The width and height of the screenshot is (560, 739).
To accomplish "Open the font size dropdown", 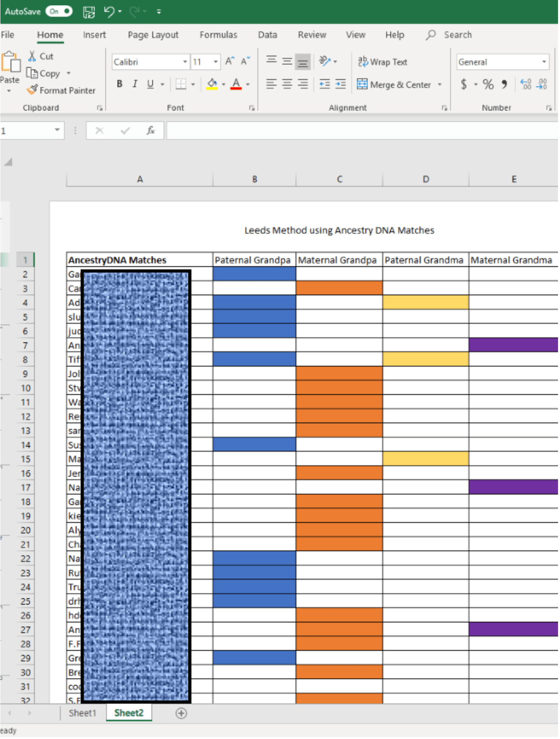I will pyautogui.click(x=215, y=62).
